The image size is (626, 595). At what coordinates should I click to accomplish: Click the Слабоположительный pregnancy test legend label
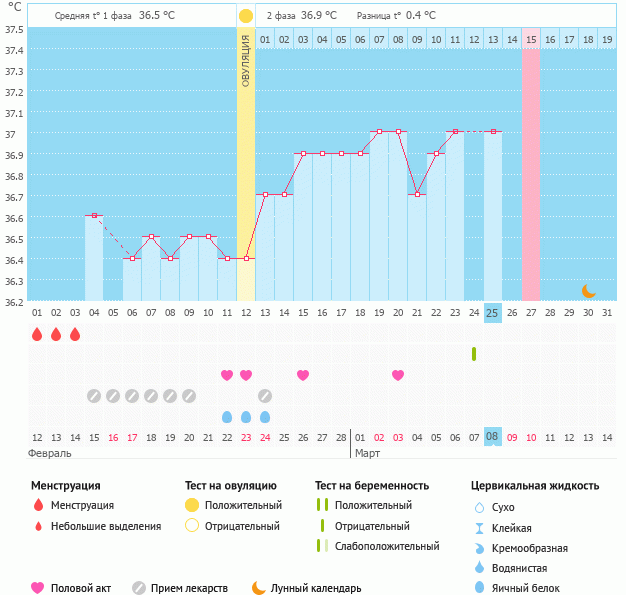pyautogui.click(x=386, y=546)
